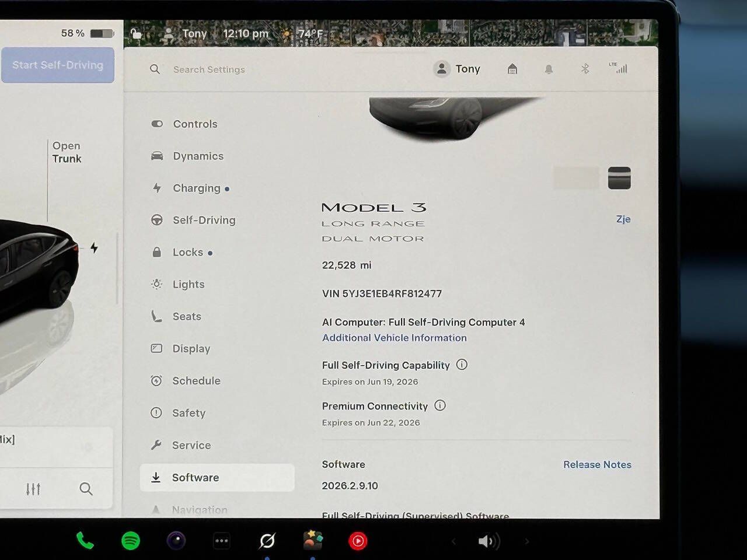Open Bluetooth settings icon
Image resolution: width=747 pixels, height=560 pixels.
[x=585, y=69]
